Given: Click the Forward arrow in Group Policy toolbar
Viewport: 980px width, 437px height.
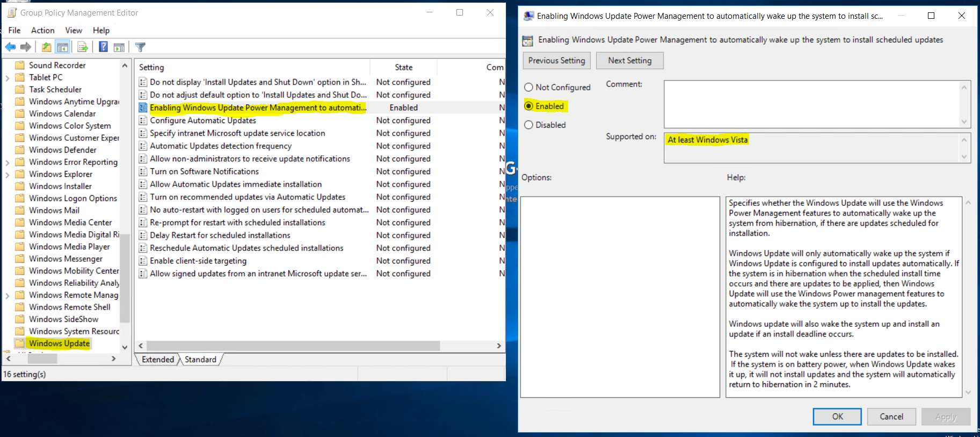Looking at the screenshot, I should tap(25, 47).
